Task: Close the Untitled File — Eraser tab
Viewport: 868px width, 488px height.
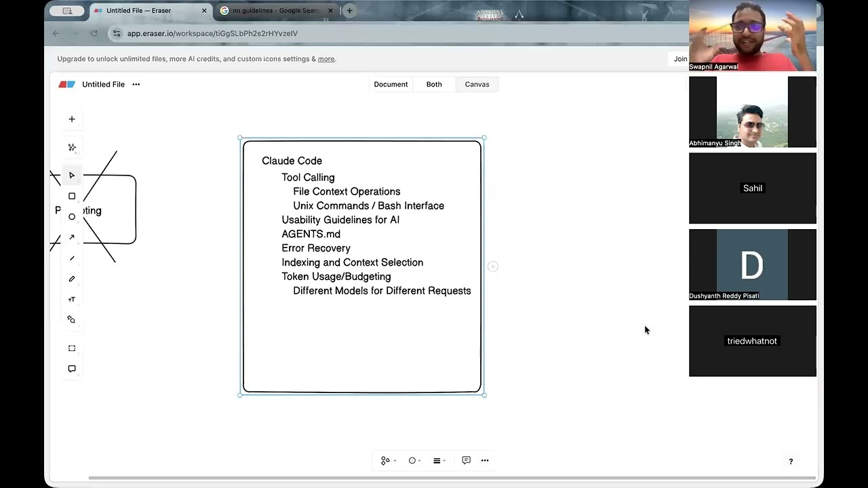Action: coord(204,11)
